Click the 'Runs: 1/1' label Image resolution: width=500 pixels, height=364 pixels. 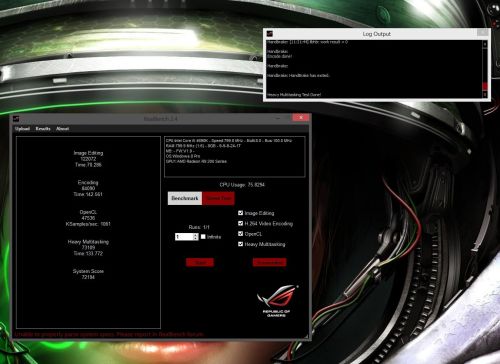click(x=199, y=227)
